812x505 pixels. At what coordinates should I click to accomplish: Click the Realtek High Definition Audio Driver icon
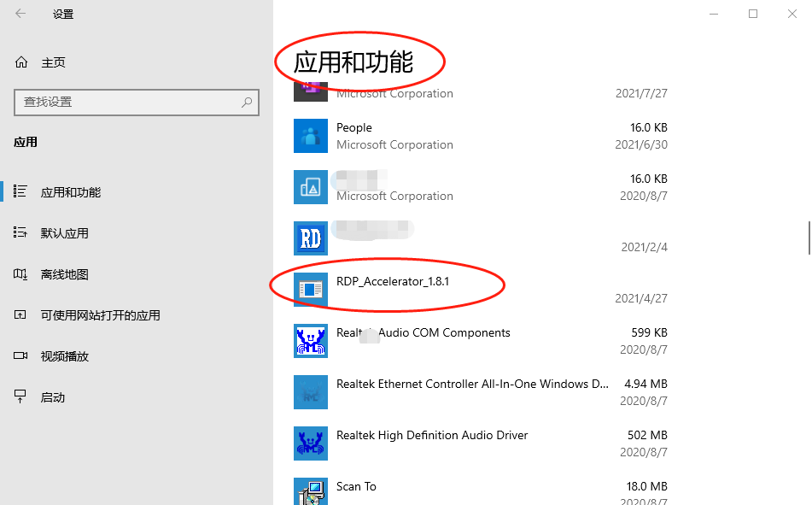pos(311,443)
